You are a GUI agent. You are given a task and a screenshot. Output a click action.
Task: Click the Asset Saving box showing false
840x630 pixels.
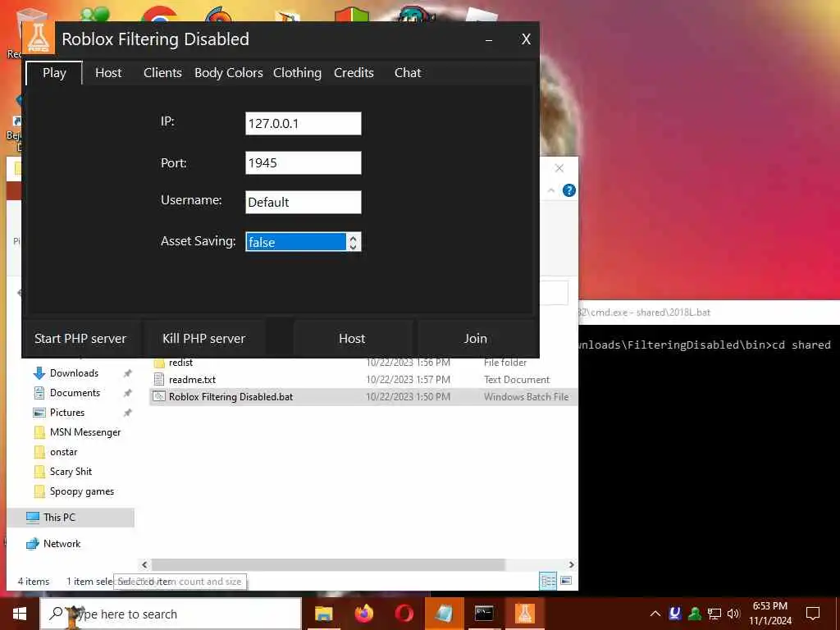coord(296,242)
